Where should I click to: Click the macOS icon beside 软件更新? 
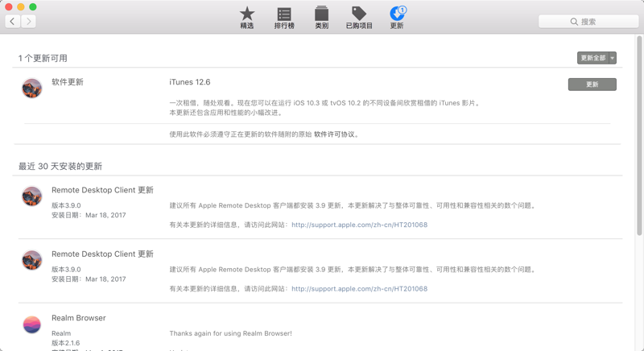tap(32, 89)
